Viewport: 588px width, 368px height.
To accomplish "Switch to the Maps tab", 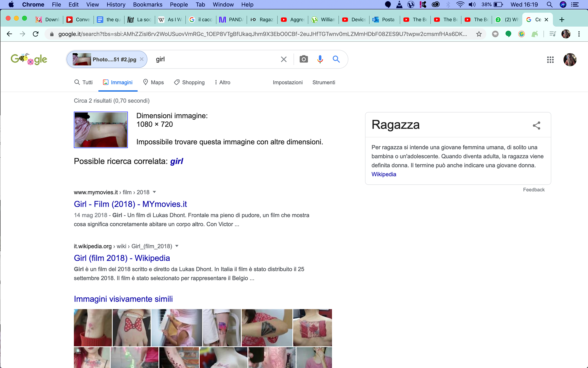I will tap(153, 82).
